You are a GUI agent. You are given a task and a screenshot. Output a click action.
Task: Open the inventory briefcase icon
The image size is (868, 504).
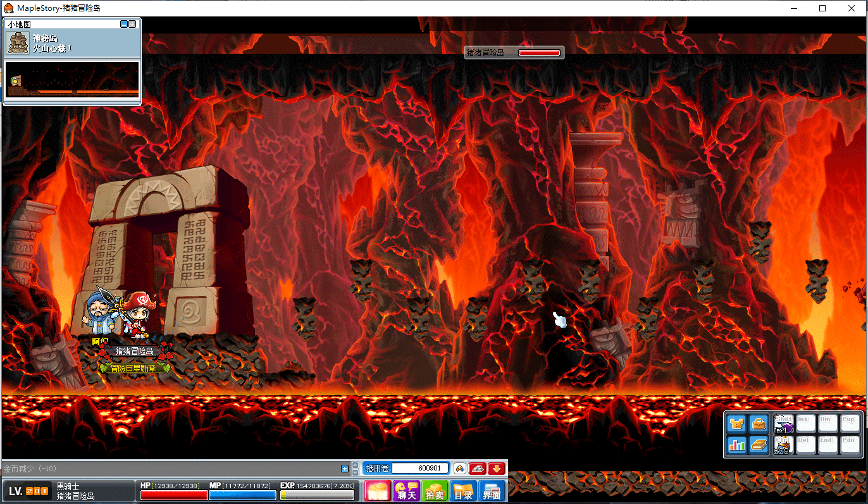(x=759, y=423)
